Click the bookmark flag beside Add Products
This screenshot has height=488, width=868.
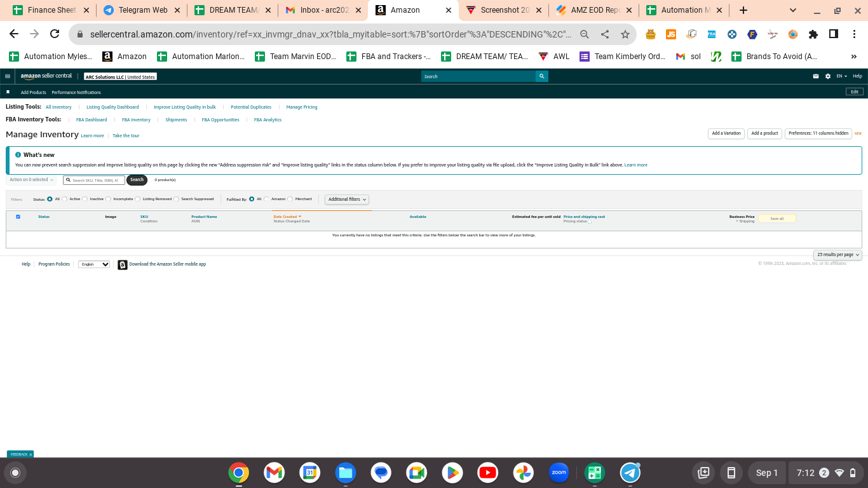(x=8, y=92)
